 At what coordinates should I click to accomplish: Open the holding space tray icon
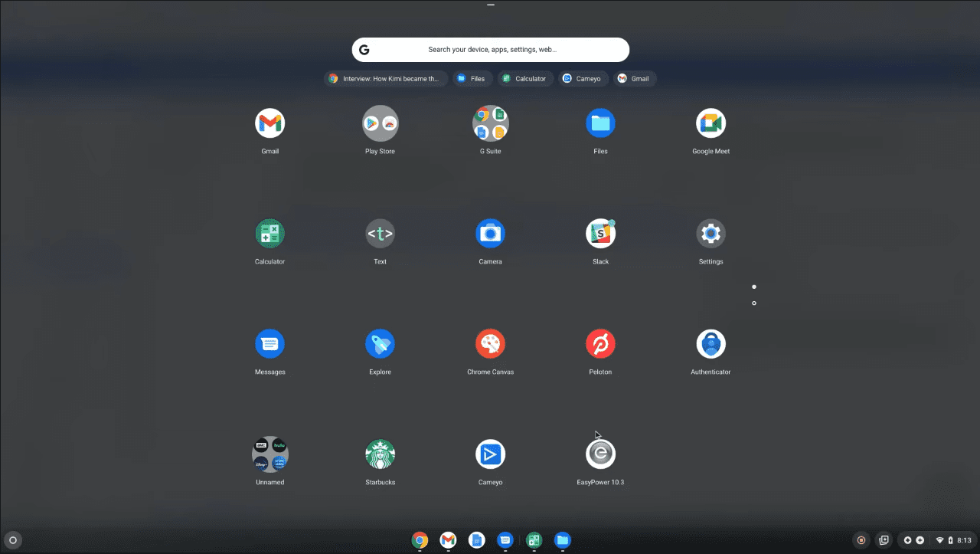(x=884, y=540)
